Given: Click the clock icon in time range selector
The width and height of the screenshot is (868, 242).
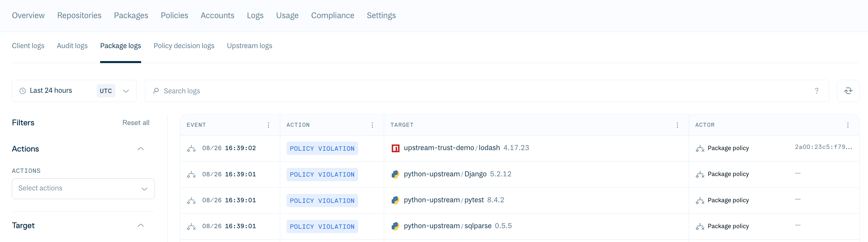Looking at the screenshot, I should [x=23, y=91].
